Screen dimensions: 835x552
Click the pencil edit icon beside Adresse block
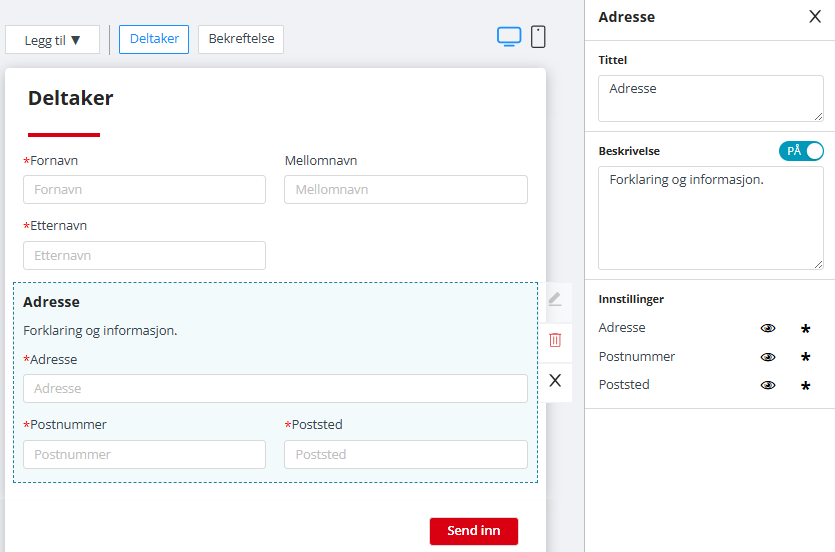[555, 299]
